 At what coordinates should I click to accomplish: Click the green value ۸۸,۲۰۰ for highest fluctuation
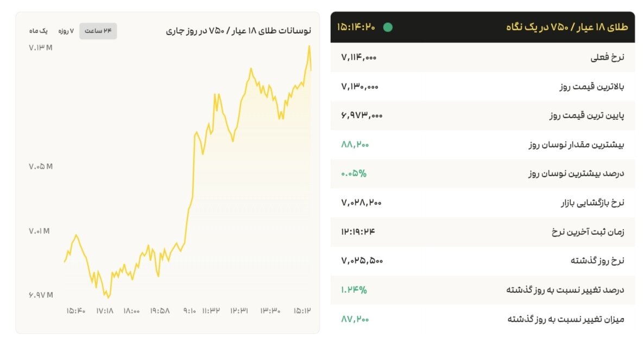(354, 144)
